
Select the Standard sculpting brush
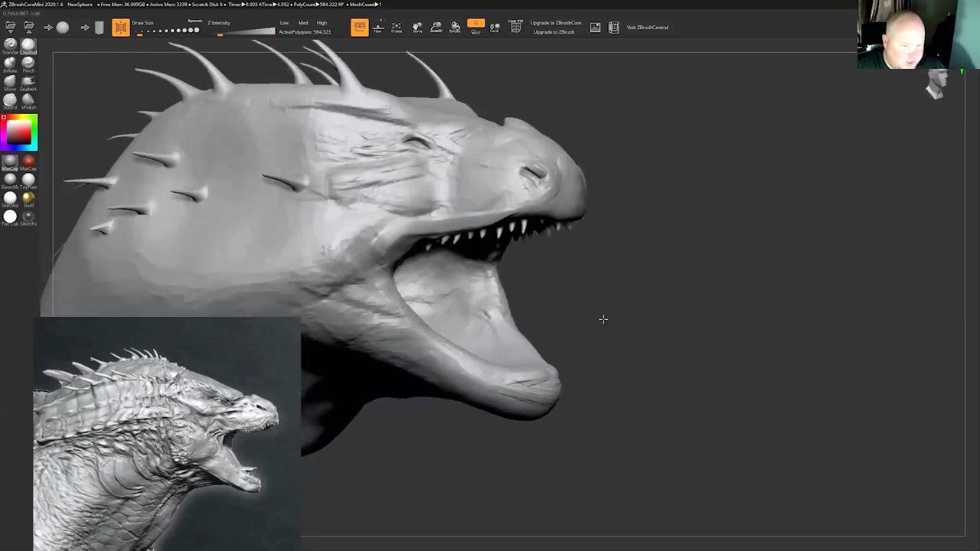[10, 45]
